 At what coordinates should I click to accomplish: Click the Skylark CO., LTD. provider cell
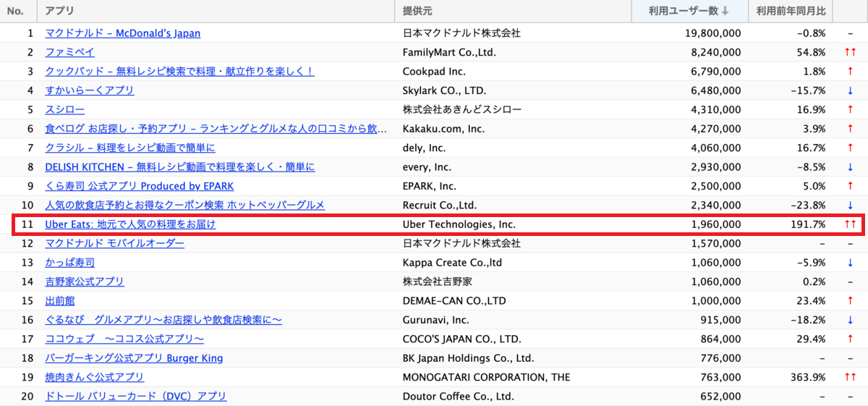point(444,90)
